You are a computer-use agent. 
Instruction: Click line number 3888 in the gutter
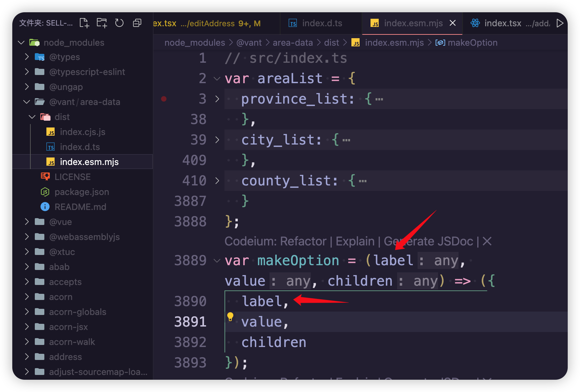(190, 222)
